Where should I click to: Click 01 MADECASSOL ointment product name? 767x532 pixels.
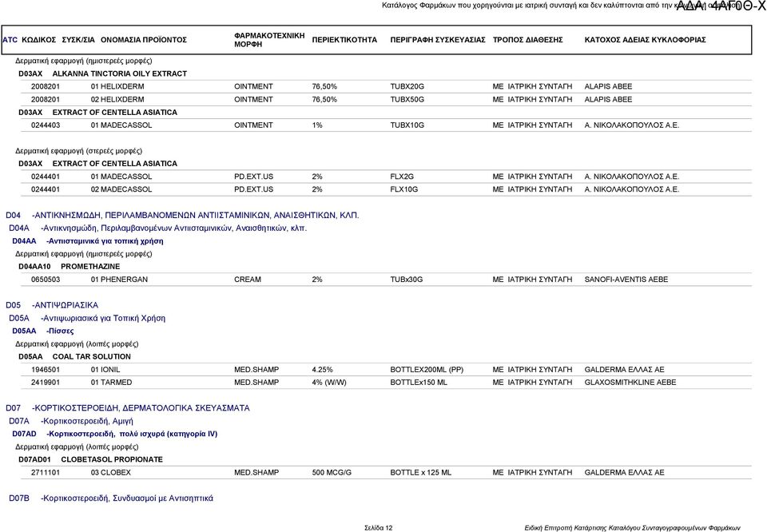point(121,125)
